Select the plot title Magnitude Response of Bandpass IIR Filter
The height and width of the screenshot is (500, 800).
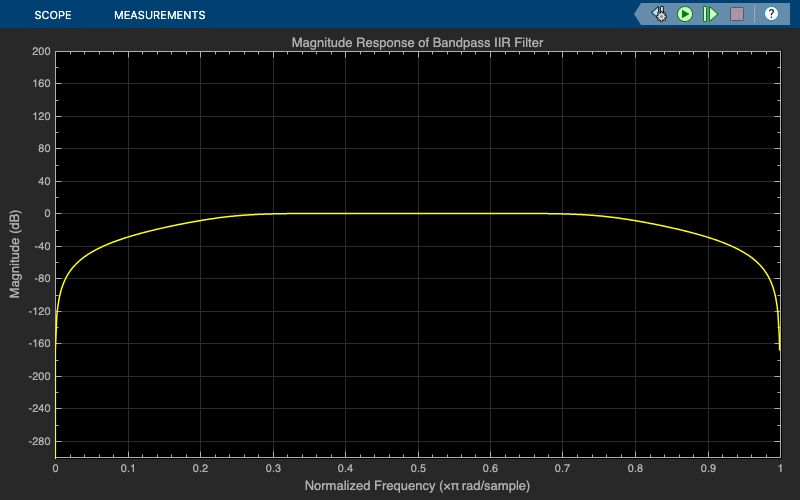coord(417,42)
